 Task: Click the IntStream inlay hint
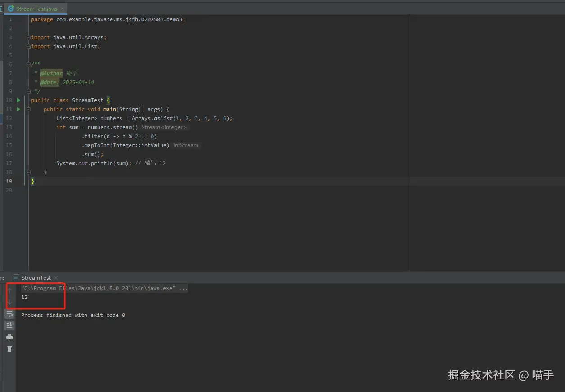pyautogui.click(x=185, y=145)
